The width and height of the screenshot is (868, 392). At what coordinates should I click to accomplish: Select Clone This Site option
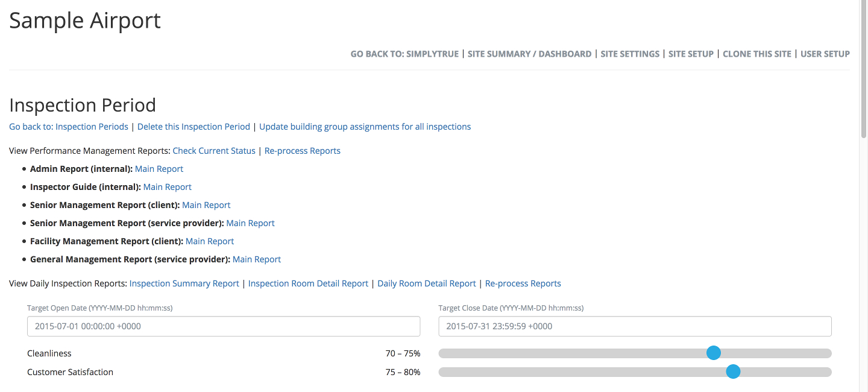click(x=756, y=54)
